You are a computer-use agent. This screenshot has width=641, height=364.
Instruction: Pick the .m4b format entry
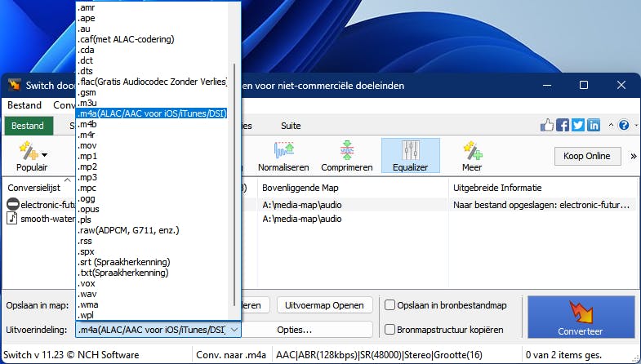tap(152, 124)
